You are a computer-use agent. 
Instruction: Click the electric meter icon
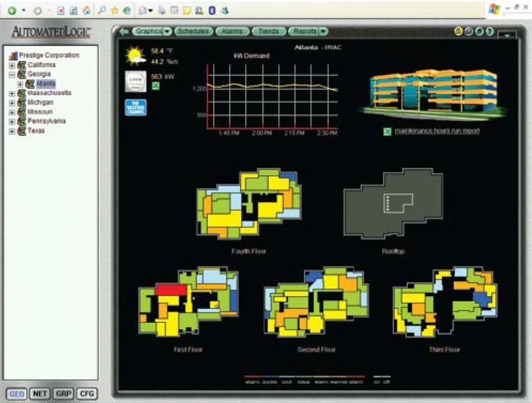click(x=135, y=81)
